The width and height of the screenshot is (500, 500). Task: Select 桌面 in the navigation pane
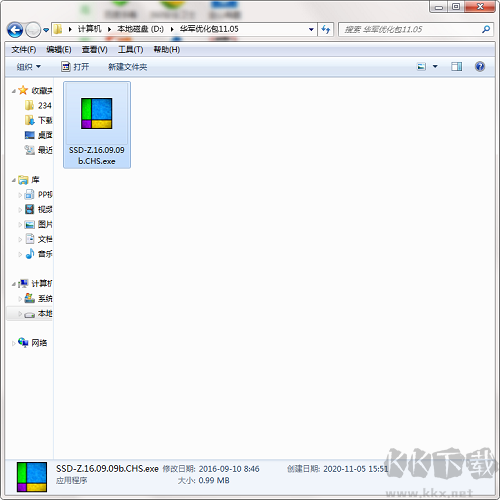(x=38, y=135)
